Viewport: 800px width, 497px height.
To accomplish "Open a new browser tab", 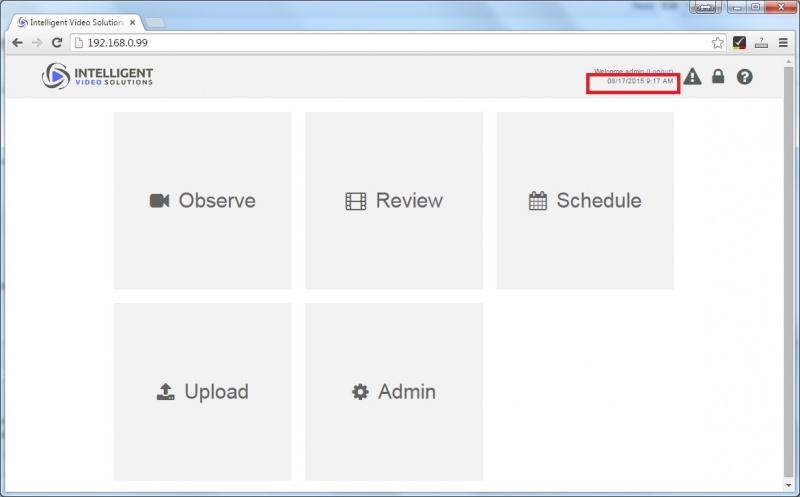I will tap(155, 23).
